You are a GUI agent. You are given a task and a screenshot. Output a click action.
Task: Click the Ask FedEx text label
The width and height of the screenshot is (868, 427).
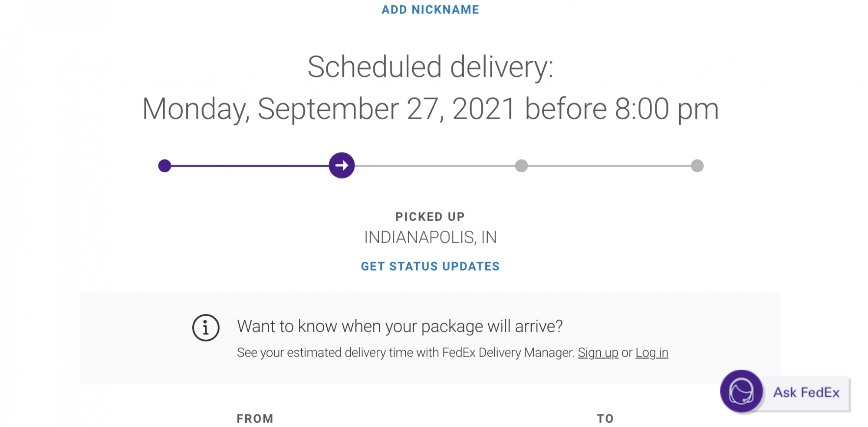[806, 393]
